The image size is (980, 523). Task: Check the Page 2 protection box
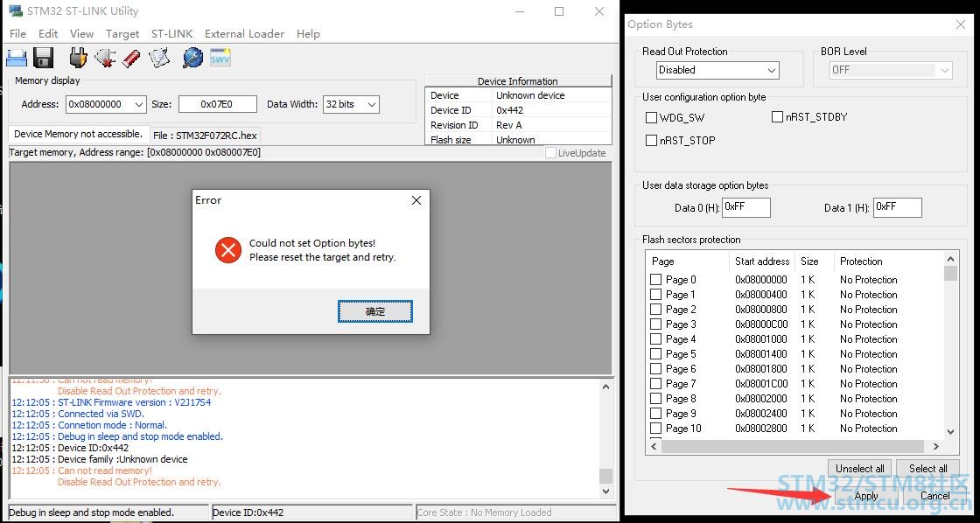[x=655, y=310]
